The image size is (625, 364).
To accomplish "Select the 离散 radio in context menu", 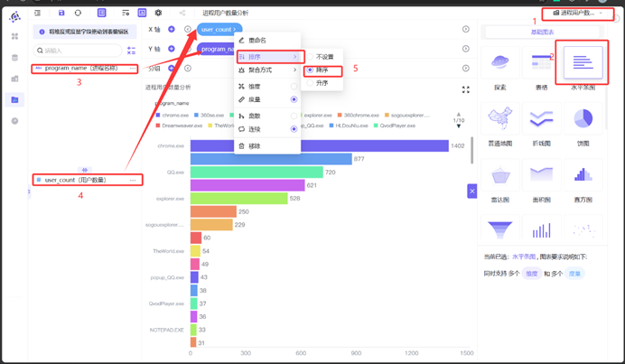I will point(294,116).
